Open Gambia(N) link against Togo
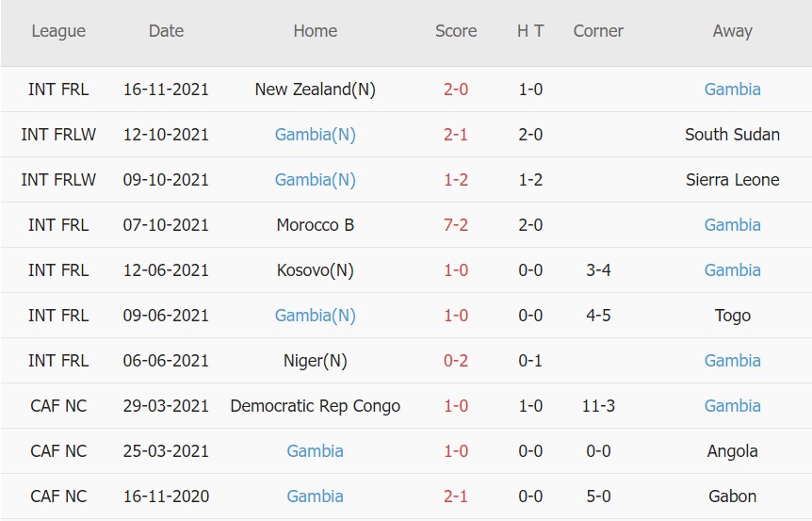 [315, 316]
